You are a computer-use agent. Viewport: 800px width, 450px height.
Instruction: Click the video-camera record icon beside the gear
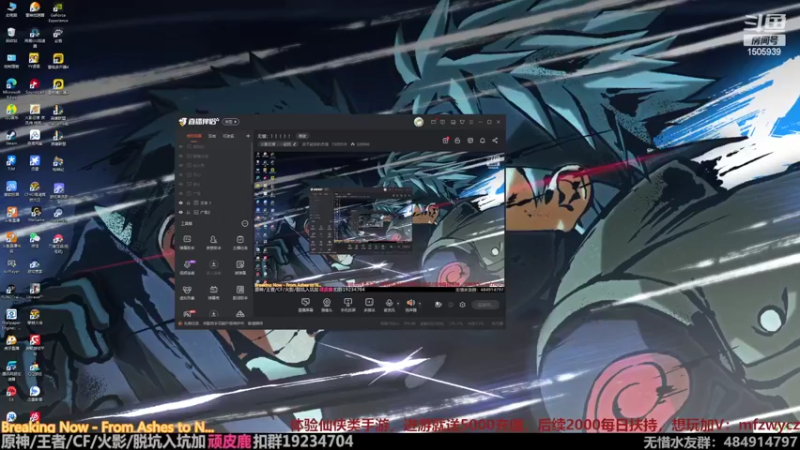(x=438, y=305)
